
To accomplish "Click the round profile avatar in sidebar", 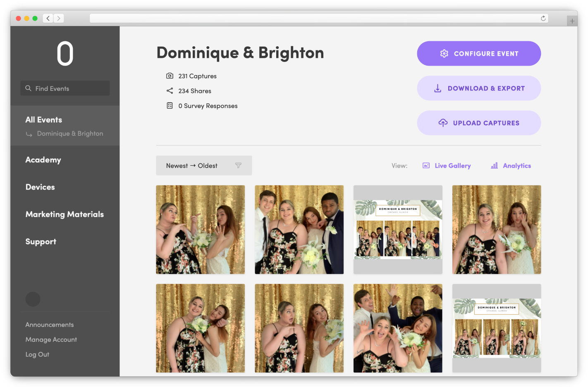I will (x=33, y=299).
